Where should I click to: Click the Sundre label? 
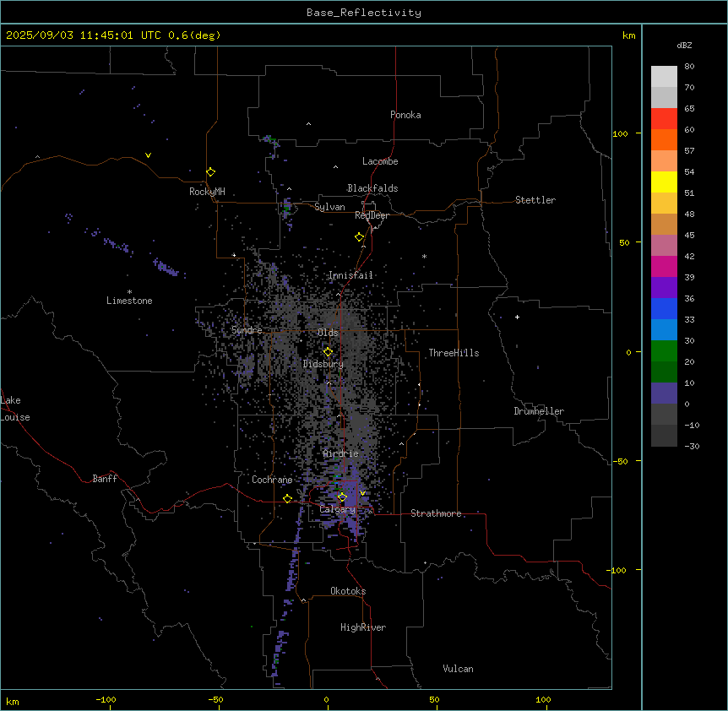(x=247, y=330)
